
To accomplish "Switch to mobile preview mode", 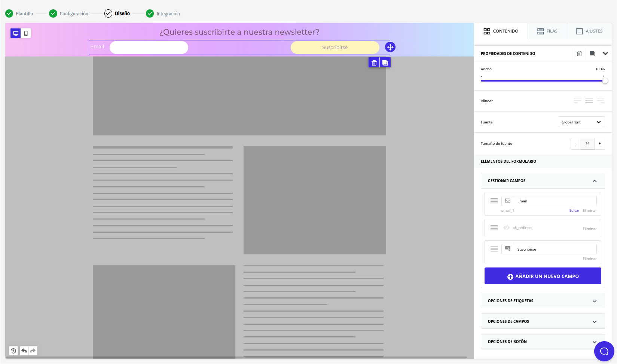I will (26, 33).
